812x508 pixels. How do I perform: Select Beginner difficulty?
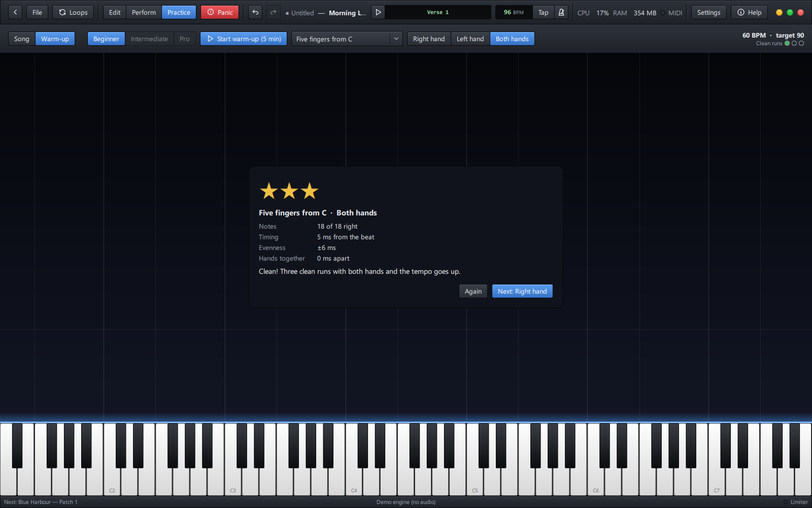tap(106, 39)
